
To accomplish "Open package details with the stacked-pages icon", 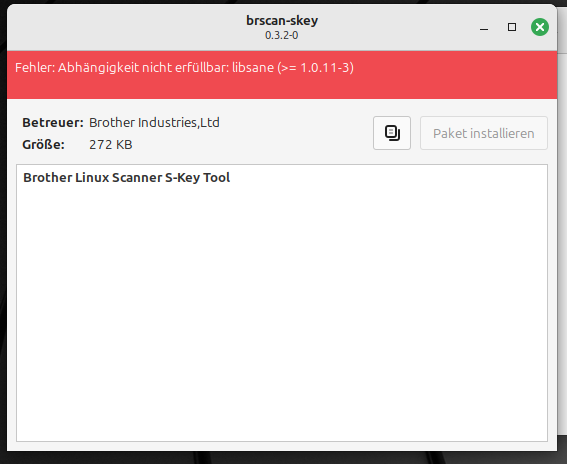I will pos(392,133).
